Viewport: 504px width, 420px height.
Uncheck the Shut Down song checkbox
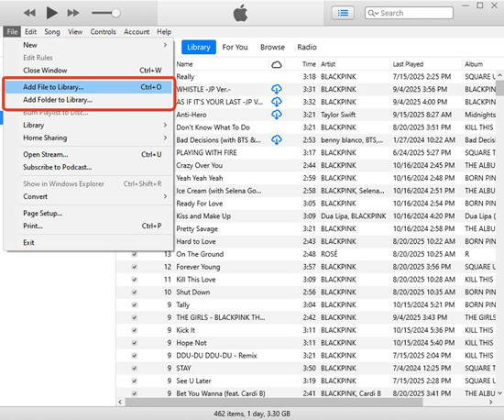(135, 293)
